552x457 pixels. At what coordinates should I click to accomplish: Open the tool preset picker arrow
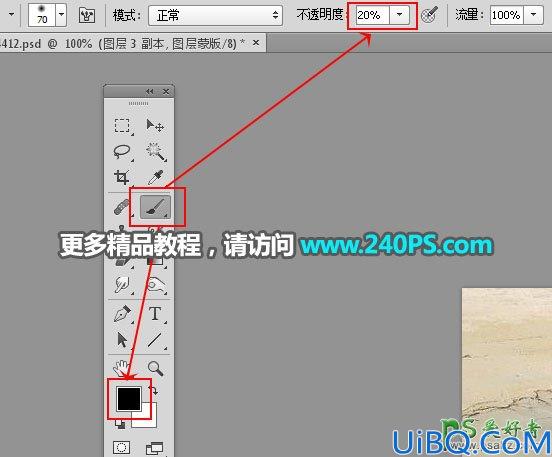coord(11,15)
